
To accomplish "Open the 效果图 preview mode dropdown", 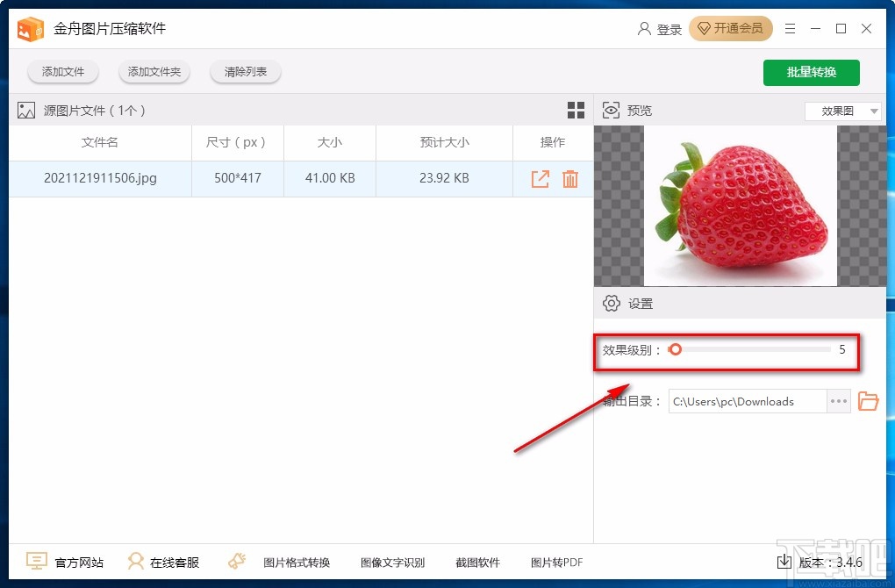I will (x=842, y=111).
